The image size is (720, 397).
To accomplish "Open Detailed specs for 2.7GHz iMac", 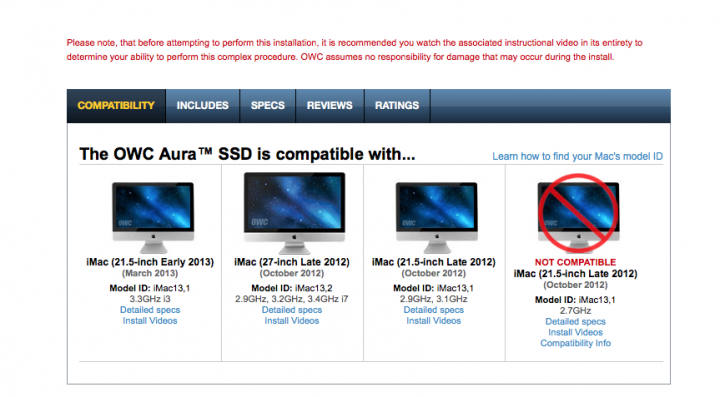I will click(575, 322).
